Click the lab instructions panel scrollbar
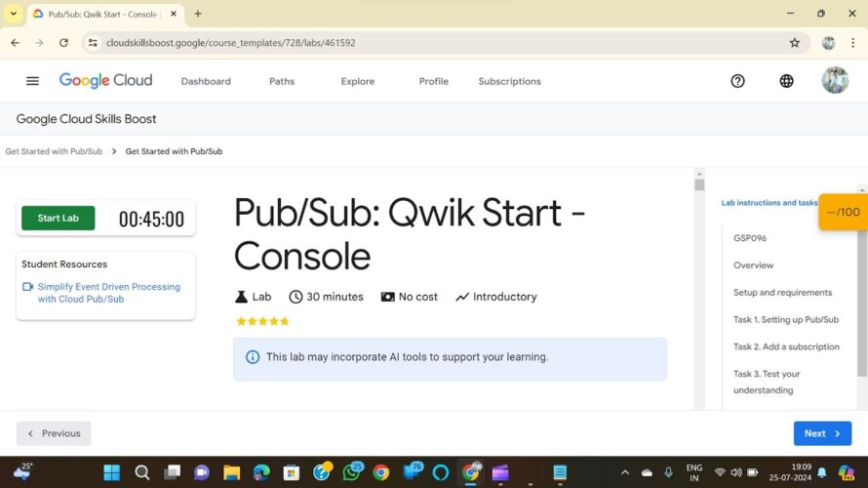 click(862, 299)
